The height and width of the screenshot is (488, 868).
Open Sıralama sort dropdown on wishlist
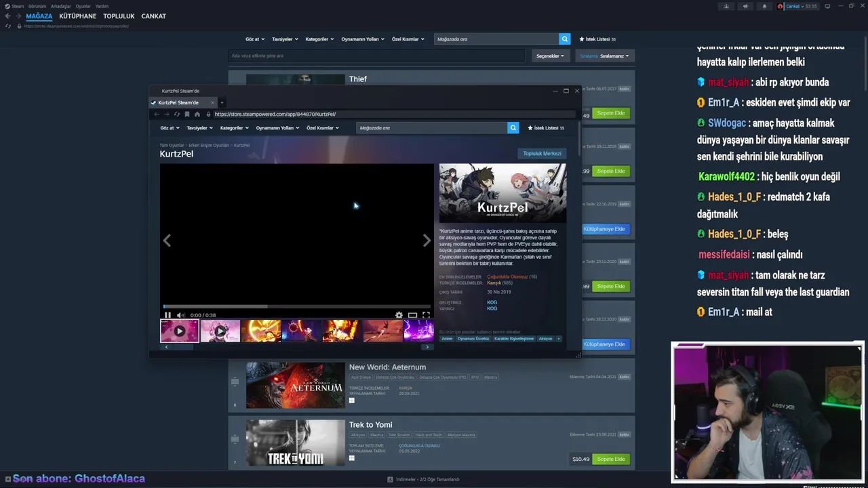pos(604,56)
